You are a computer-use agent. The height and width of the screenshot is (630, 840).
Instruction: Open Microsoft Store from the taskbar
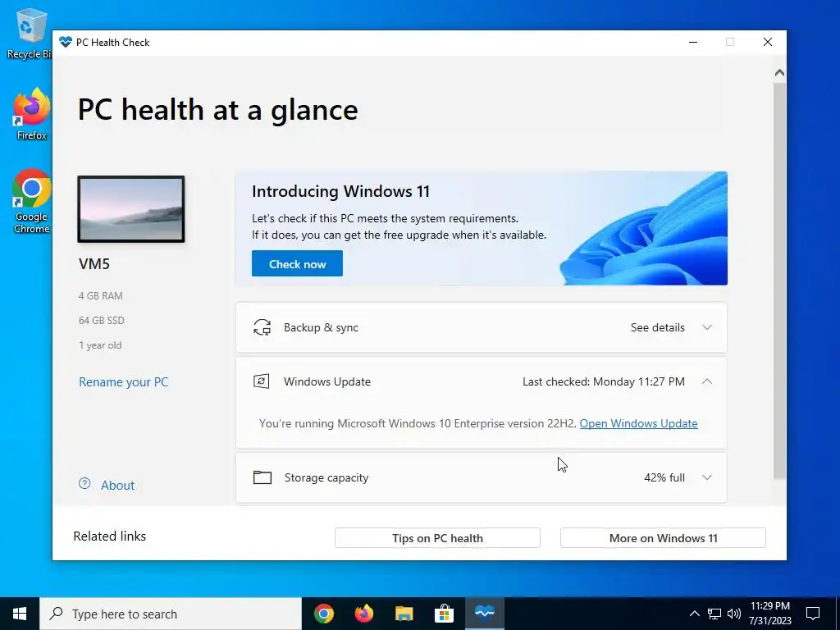tap(444, 614)
